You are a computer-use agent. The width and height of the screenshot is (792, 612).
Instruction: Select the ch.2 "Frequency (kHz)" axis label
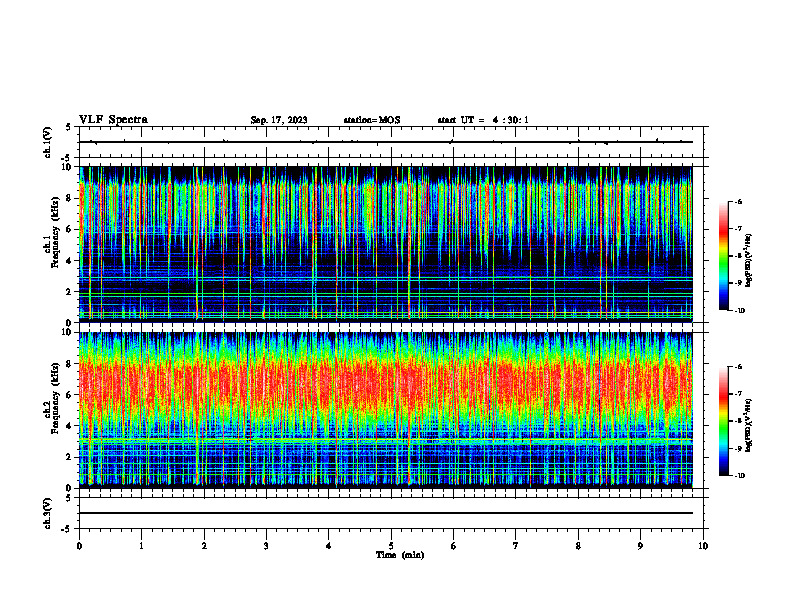tap(55, 397)
